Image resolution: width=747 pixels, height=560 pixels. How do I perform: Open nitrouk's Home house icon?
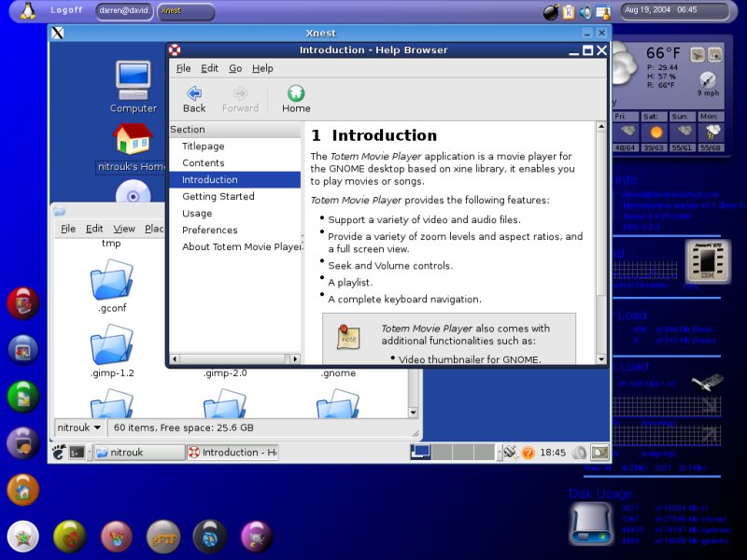tap(133, 139)
